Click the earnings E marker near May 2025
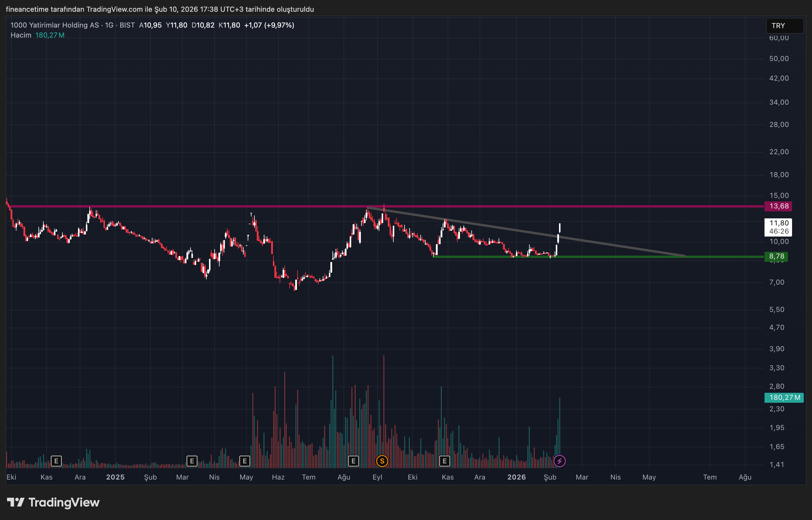Screen dimensions: 812x520 [244, 461]
